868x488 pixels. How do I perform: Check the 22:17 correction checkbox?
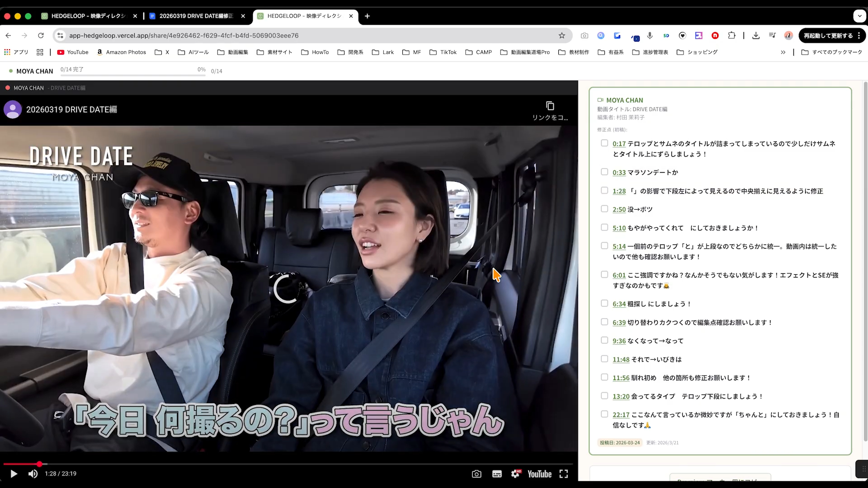(x=604, y=413)
